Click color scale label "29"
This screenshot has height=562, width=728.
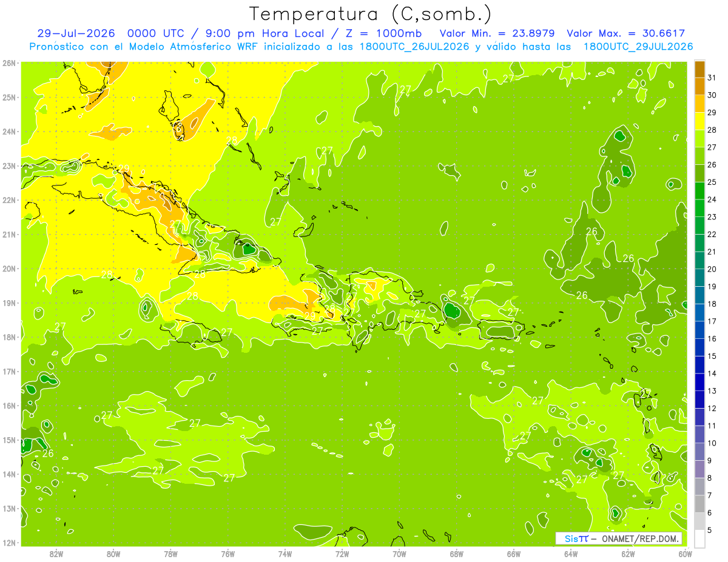(712, 112)
